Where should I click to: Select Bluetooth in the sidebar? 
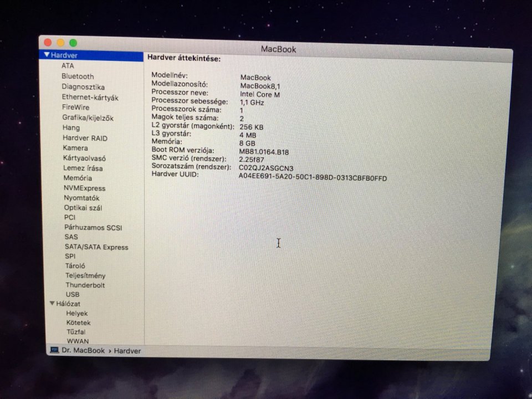(78, 76)
